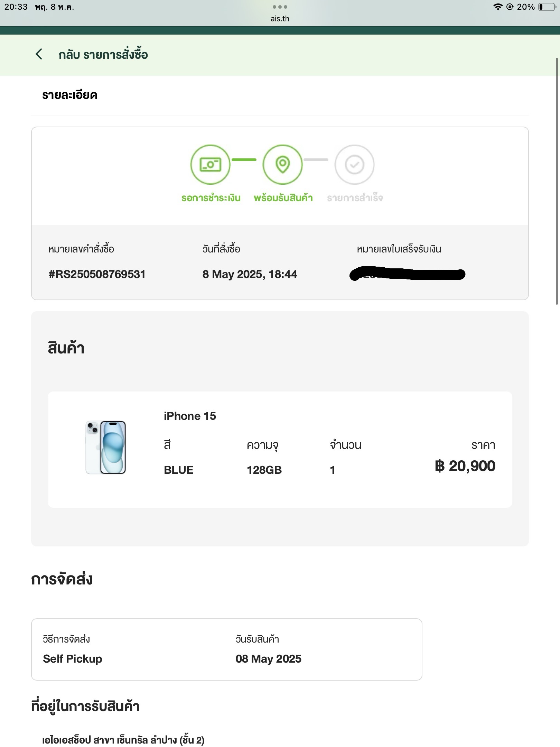The width and height of the screenshot is (560, 747).
Task: Click the blue iPhone 15 product thumbnail
Action: [106, 448]
